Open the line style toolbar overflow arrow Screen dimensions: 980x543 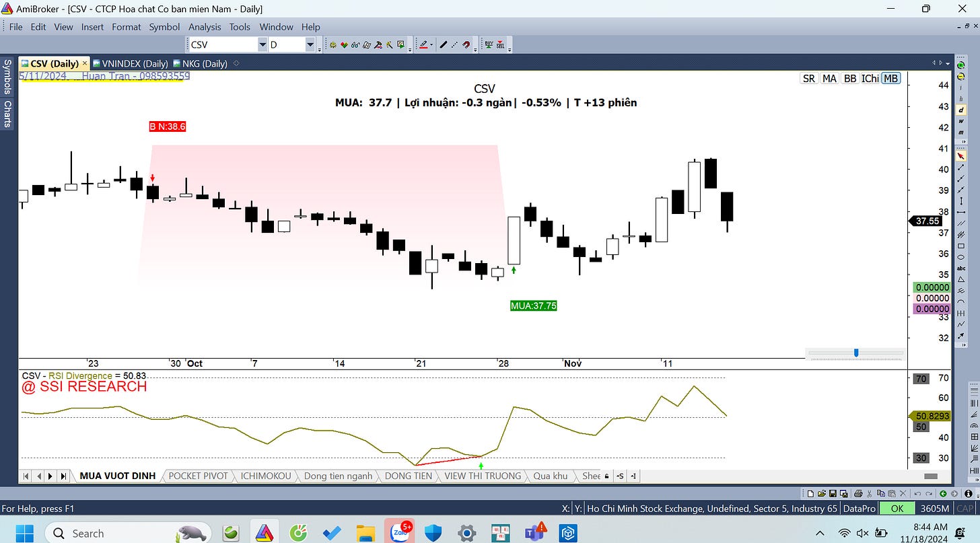pyautogui.click(x=475, y=49)
